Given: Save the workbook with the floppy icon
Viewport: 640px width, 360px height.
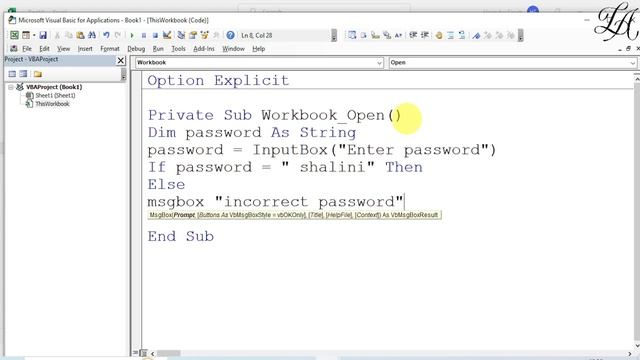Looking at the screenshot, I should click(43, 36).
